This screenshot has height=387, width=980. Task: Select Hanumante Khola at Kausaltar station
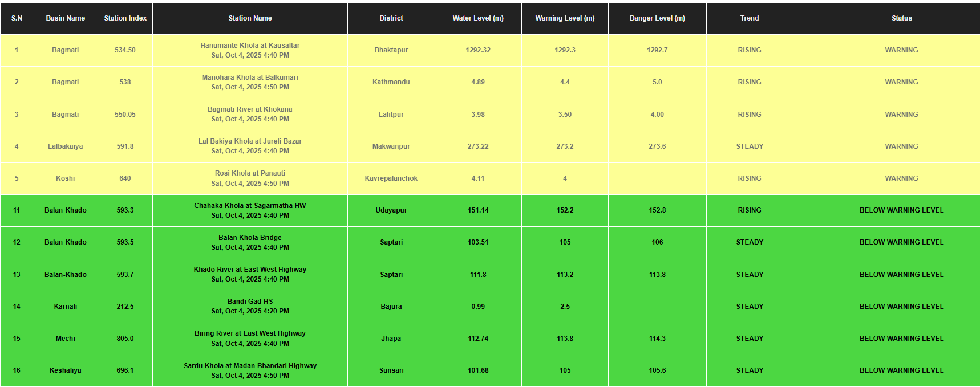[250, 46]
